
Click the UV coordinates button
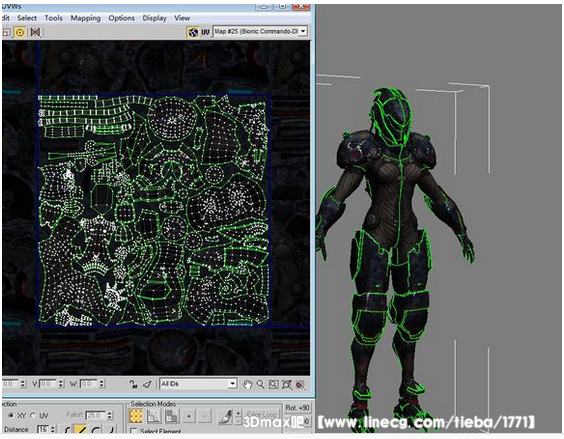(205, 32)
